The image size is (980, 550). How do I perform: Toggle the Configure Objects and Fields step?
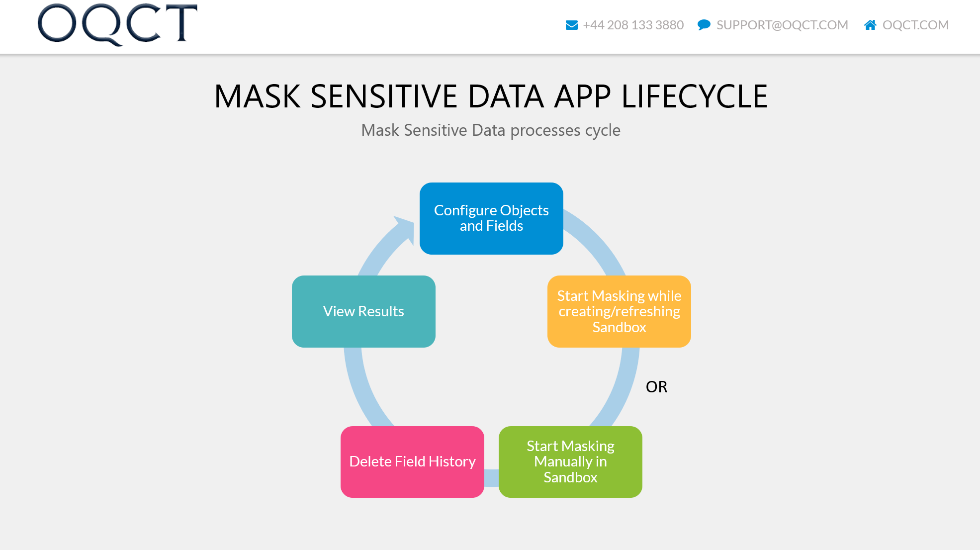(491, 218)
